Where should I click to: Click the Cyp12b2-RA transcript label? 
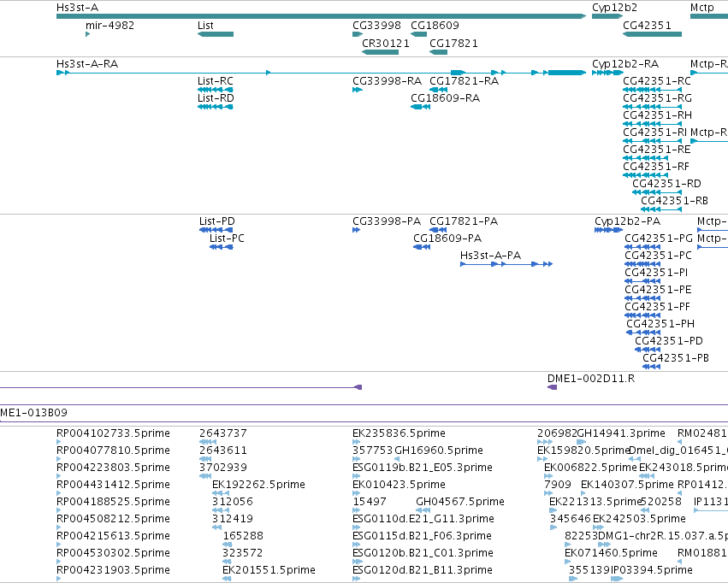(x=625, y=64)
